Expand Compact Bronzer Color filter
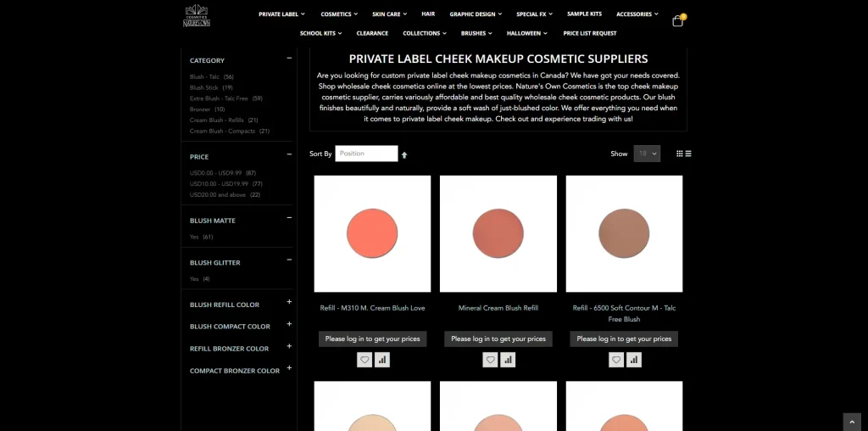 [289, 368]
